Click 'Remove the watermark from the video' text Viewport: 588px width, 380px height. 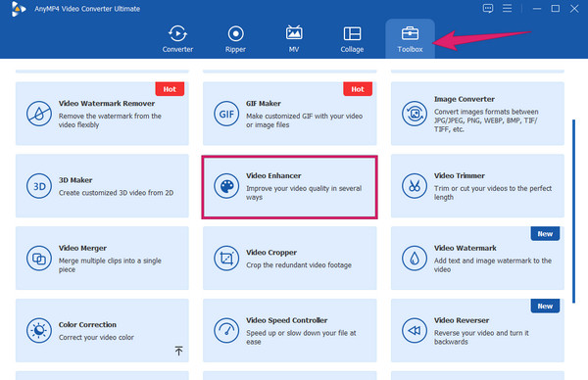coord(110,120)
